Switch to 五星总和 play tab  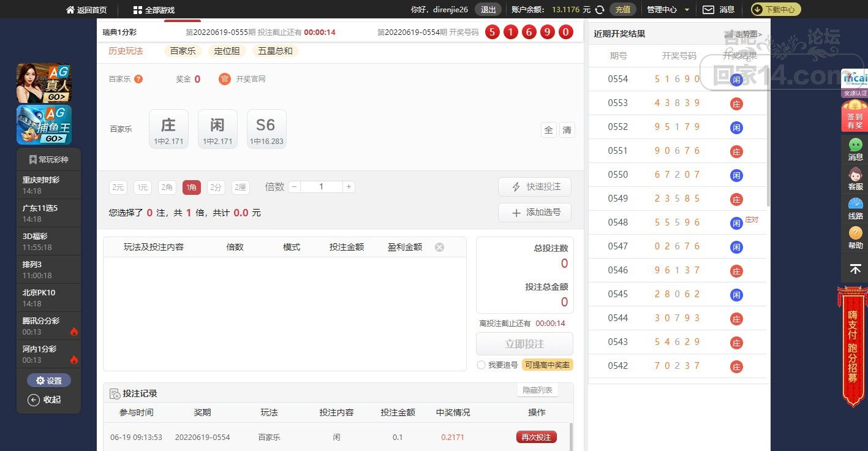pyautogui.click(x=275, y=51)
